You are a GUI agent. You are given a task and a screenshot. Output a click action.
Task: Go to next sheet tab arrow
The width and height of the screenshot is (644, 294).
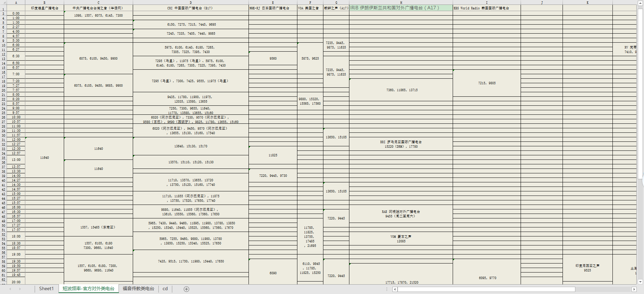tap(20, 289)
